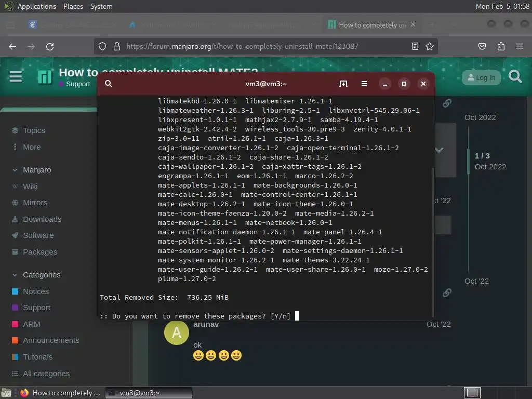The height and width of the screenshot is (399, 532).
Task: Open All categories list
Action: pos(46,374)
